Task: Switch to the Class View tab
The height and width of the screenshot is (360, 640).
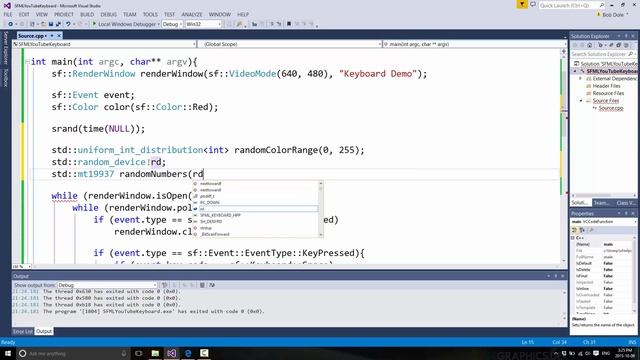Action: click(x=626, y=203)
